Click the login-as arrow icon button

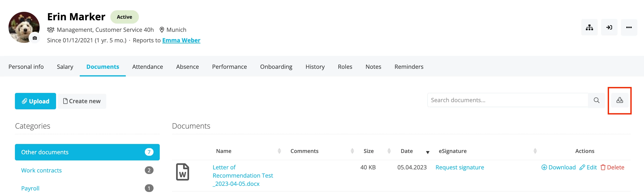pos(609,27)
